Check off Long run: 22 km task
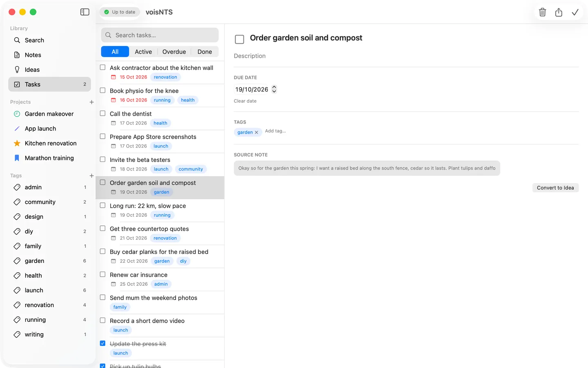 (x=103, y=205)
